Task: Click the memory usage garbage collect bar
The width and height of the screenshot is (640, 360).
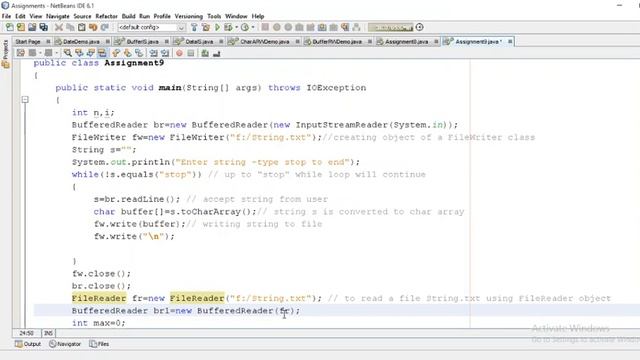Action: pyautogui.click(x=390, y=27)
